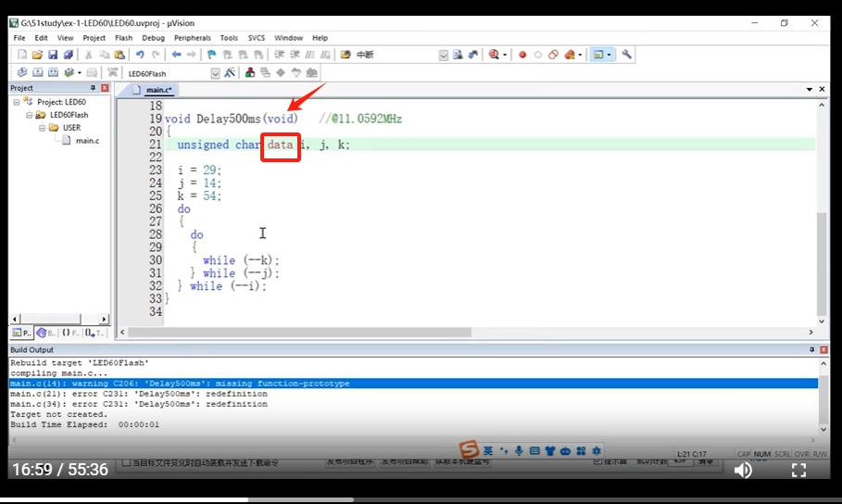Switch to the Templates panel tab
Viewport: 842px width, 504px height.
(94, 334)
